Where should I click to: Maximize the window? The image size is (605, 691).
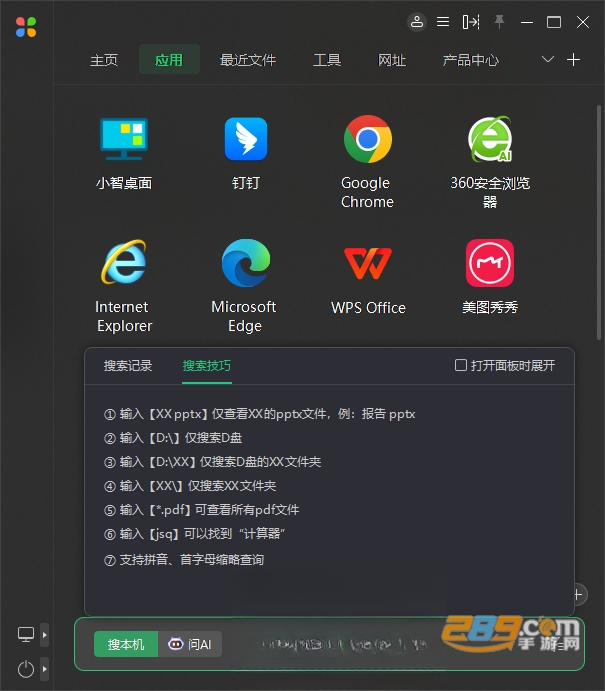(x=554, y=22)
